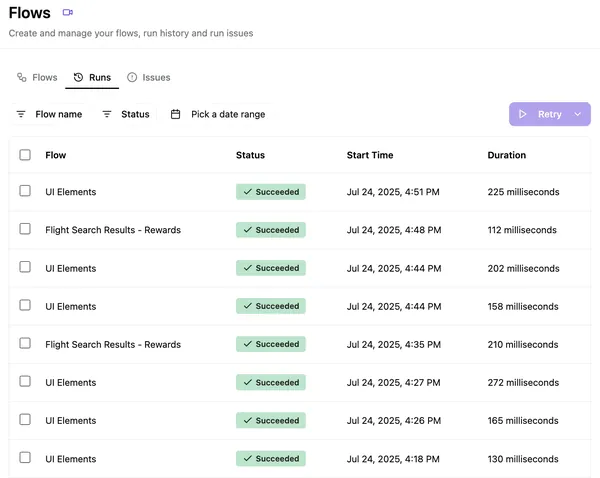This screenshot has height=478, width=600.
Task: Click the Duration column header
Action: coord(507,155)
